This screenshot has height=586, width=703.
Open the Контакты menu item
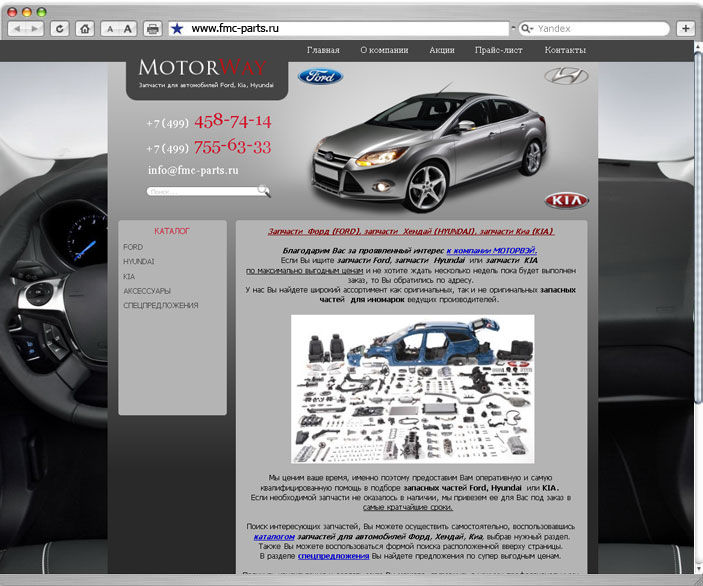pyautogui.click(x=565, y=50)
